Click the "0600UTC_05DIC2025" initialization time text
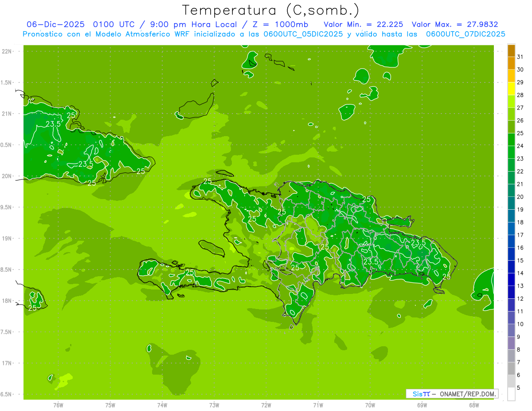This screenshot has width=532, height=411. 302,34
